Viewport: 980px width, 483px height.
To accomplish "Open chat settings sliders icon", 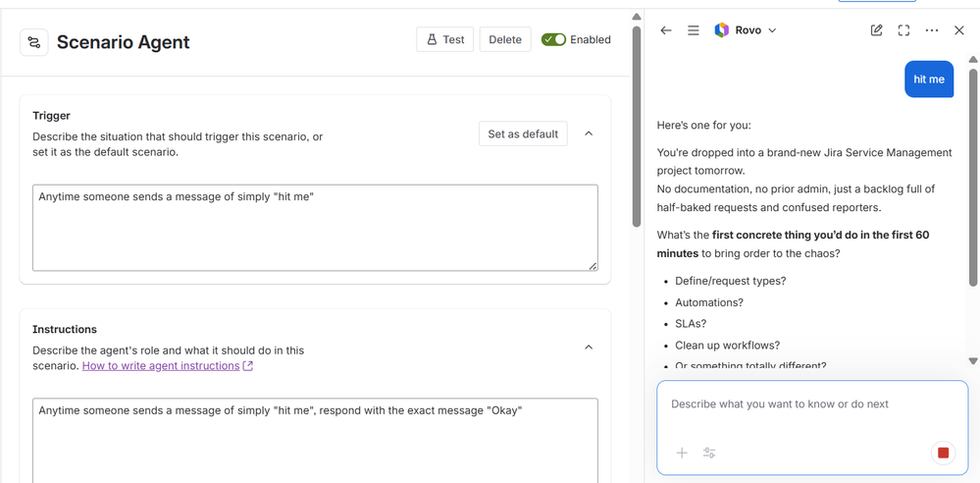I will [x=709, y=453].
